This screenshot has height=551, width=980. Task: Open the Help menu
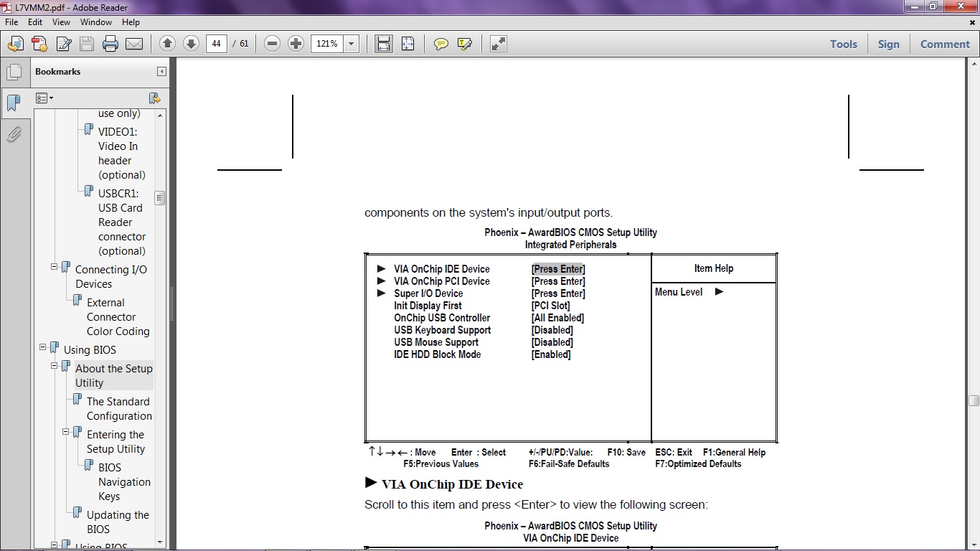131,22
